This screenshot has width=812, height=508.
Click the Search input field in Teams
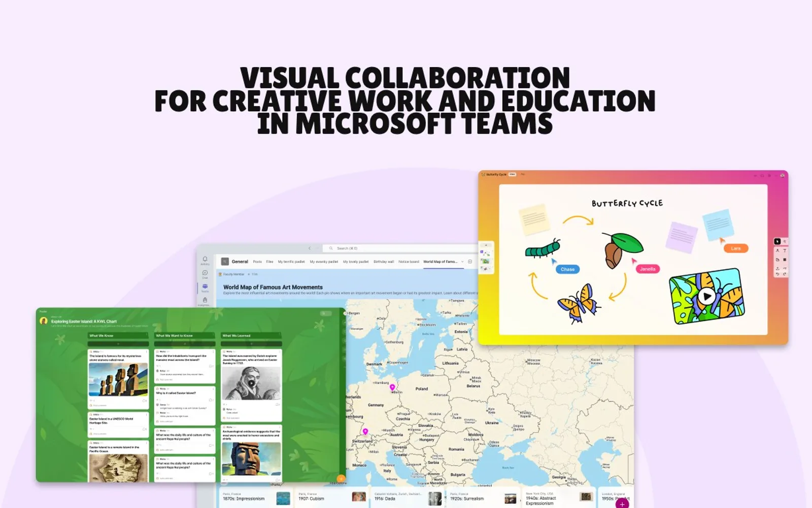pyautogui.click(x=401, y=248)
